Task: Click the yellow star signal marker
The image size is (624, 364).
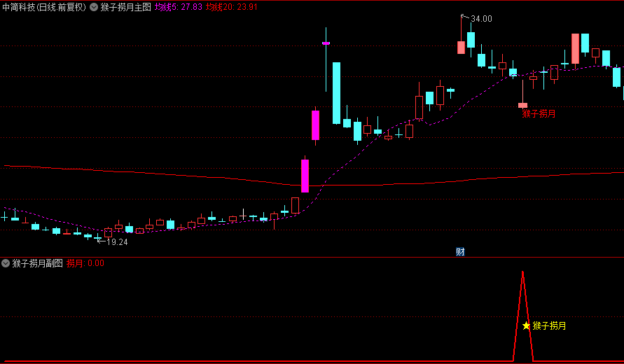Action: point(526,325)
